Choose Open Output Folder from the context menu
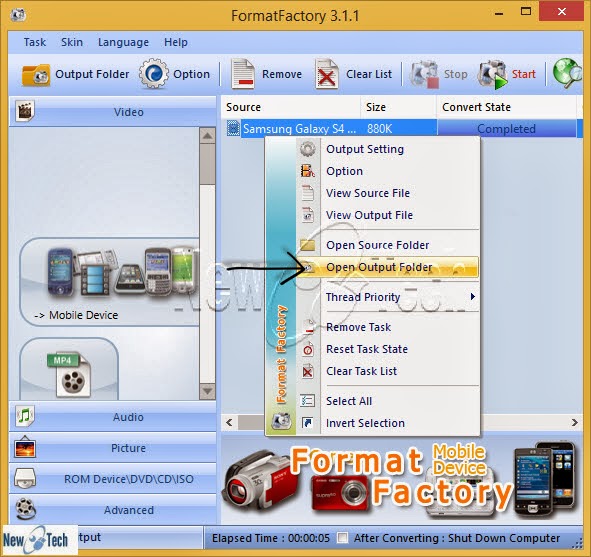 pyautogui.click(x=387, y=267)
